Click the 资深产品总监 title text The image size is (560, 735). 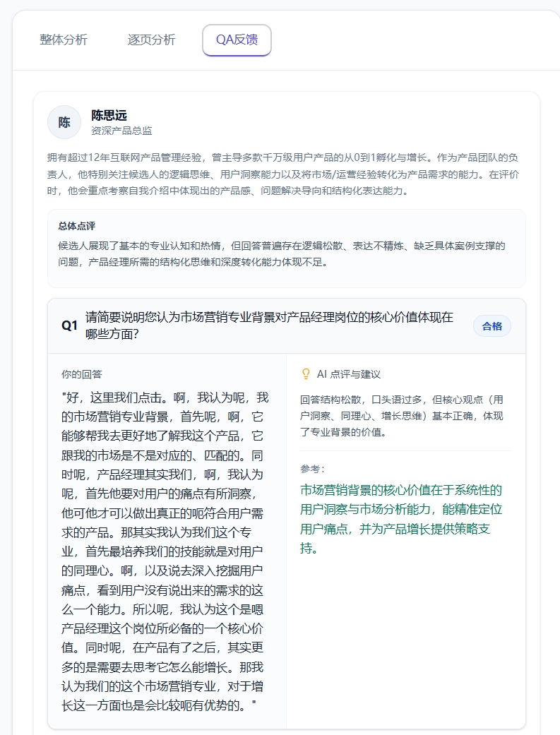[x=121, y=131]
